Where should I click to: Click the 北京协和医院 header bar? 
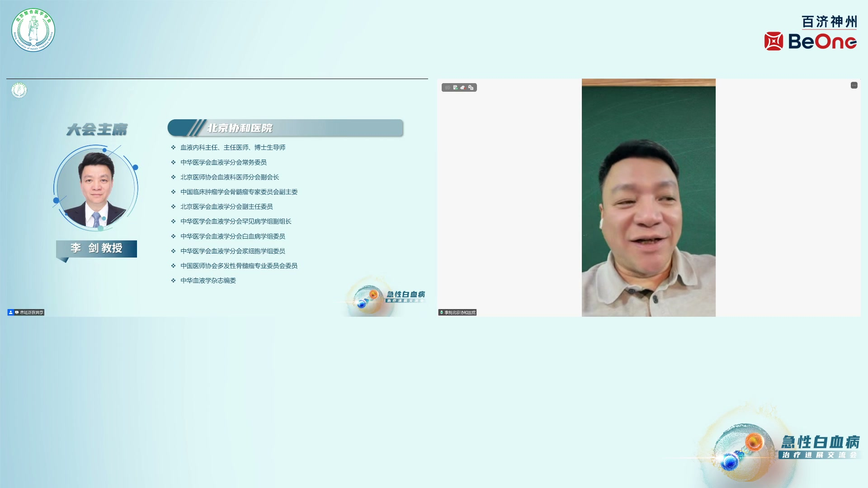coord(285,128)
